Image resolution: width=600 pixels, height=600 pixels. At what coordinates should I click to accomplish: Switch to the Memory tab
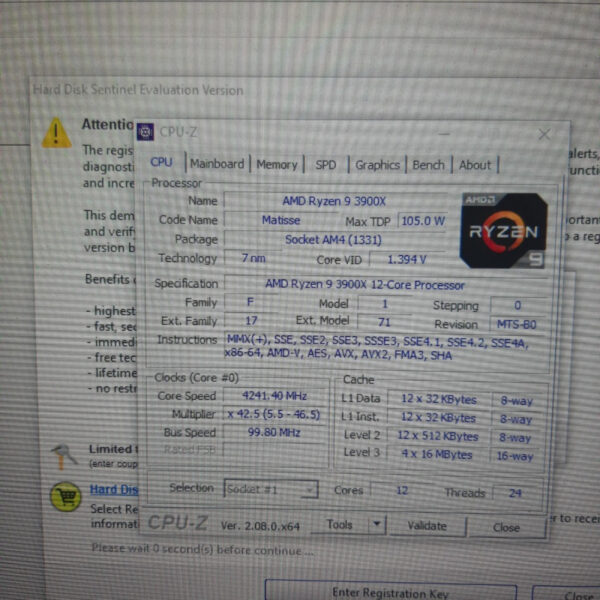pyautogui.click(x=277, y=165)
